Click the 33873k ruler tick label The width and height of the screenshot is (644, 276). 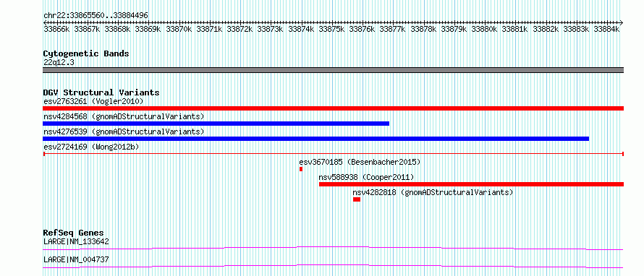click(x=271, y=29)
